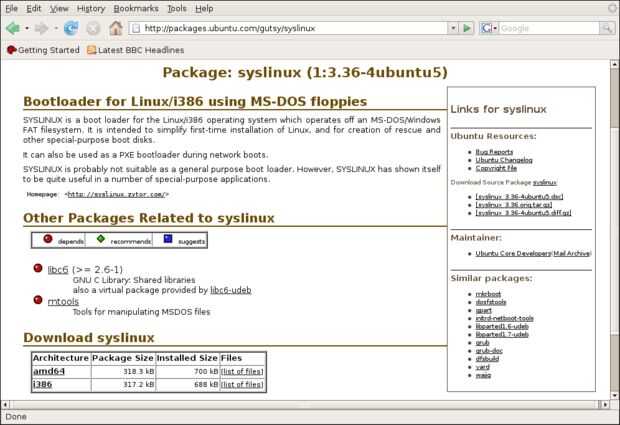This screenshot has width=620, height=425.
Task: Click the vertical scrollbar up arrow
Action: (614, 64)
